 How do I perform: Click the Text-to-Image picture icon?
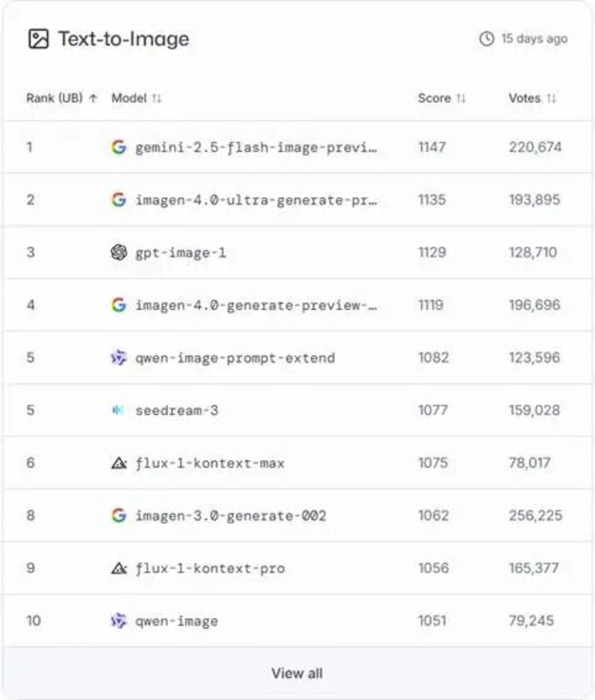point(38,39)
